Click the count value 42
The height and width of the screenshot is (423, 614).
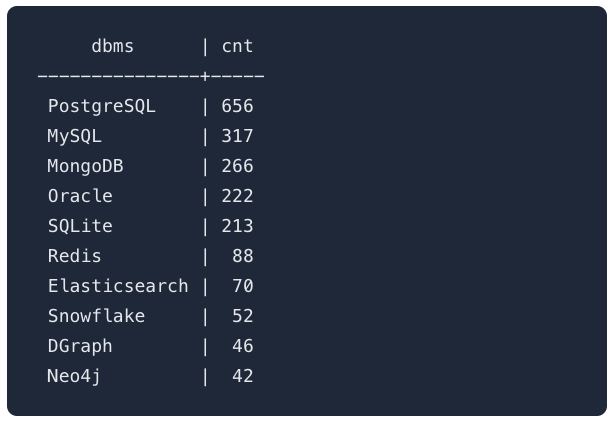point(242,376)
